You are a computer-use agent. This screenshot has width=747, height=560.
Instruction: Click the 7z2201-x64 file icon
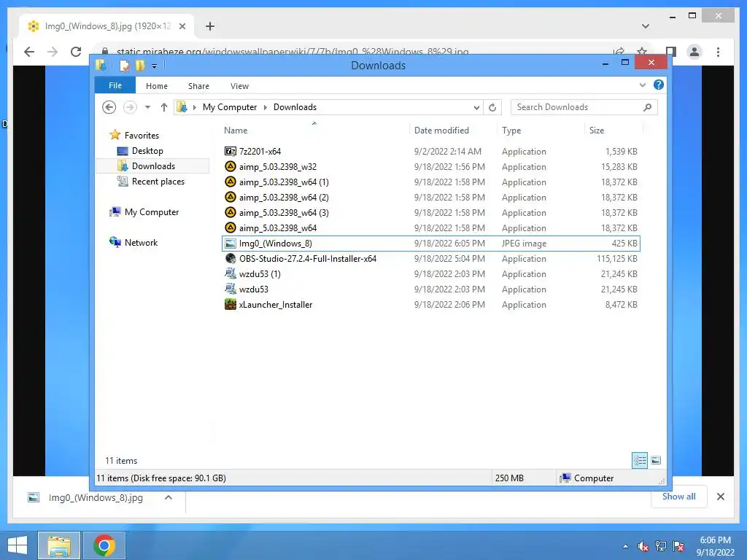pos(230,152)
